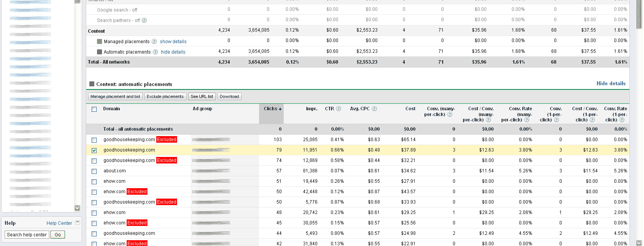Open help for Cost / Conv. (1-per-click)
Image resolution: width=644 pixels, height=246 pixels.
pos(592,120)
